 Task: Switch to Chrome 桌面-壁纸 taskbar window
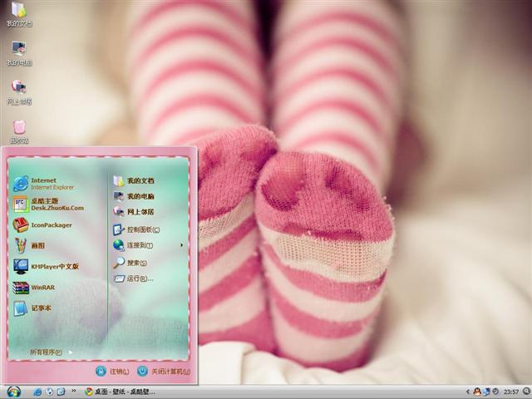(121, 392)
